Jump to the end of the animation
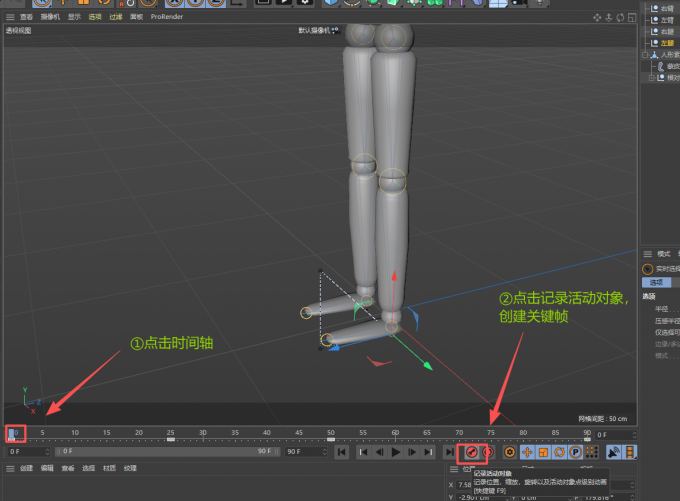680x501 pixels. coord(448,452)
